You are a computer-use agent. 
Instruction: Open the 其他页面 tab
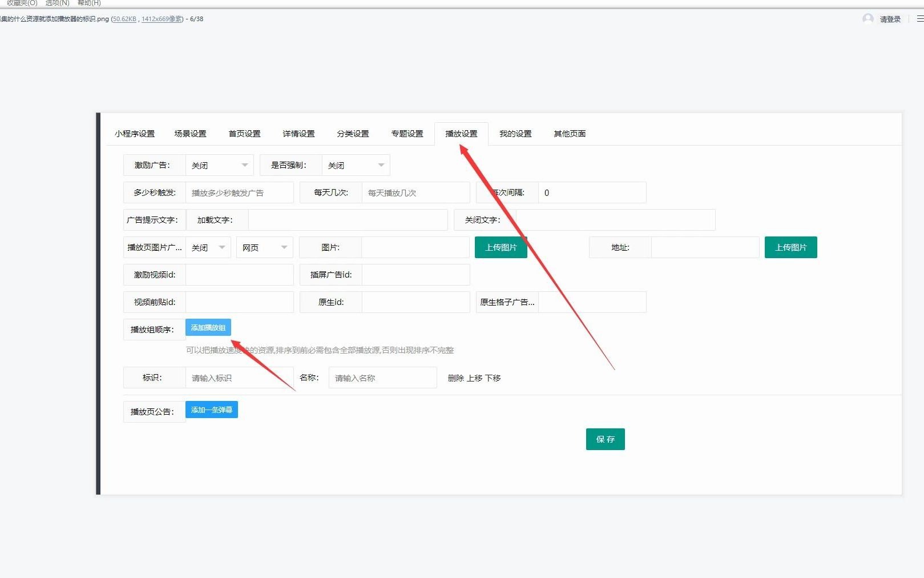point(570,134)
